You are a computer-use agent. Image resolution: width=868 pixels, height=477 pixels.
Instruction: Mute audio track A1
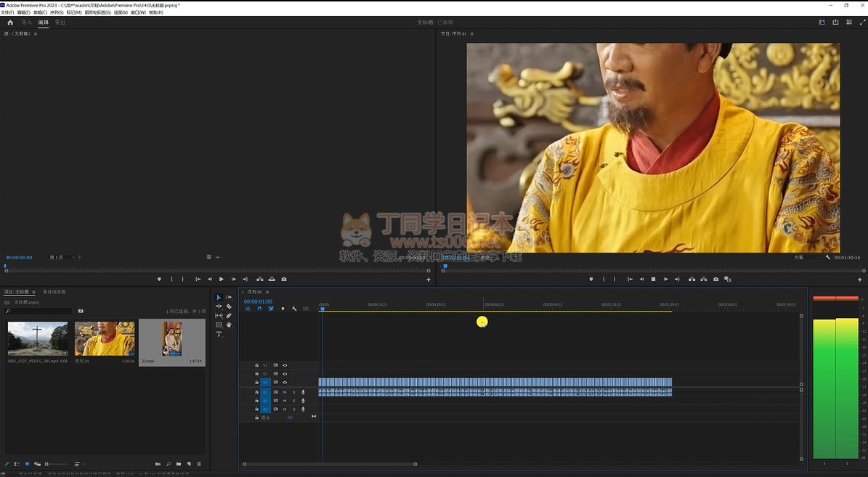click(285, 392)
